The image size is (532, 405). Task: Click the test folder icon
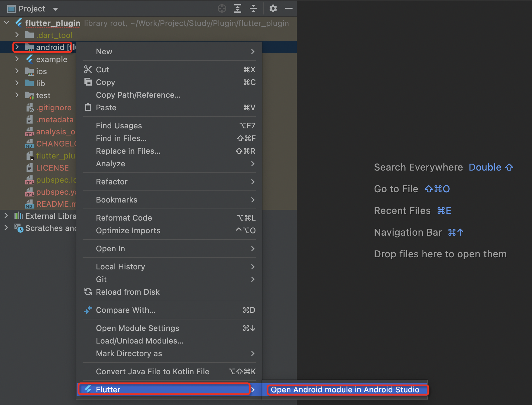coord(30,96)
